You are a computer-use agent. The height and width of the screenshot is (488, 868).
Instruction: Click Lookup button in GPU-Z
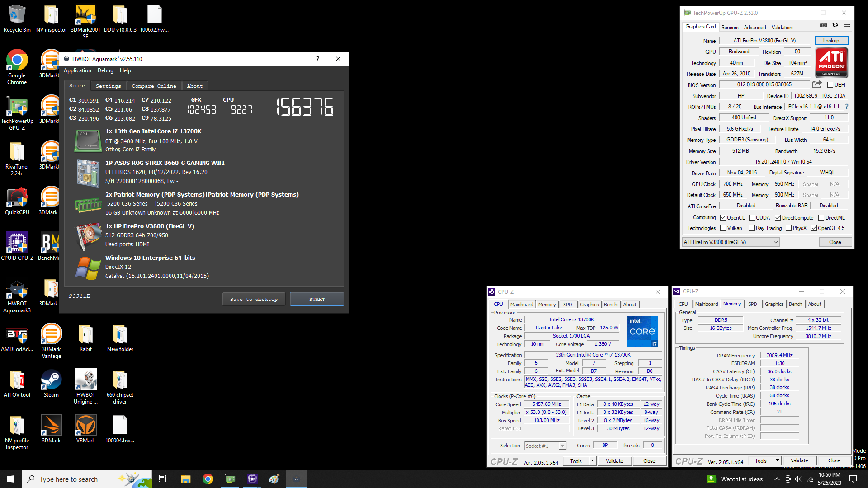point(831,41)
